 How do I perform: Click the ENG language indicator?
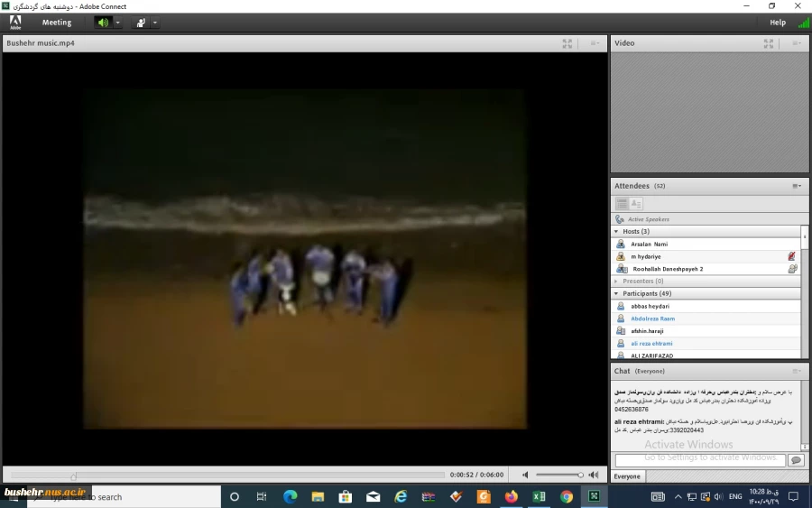[735, 496]
